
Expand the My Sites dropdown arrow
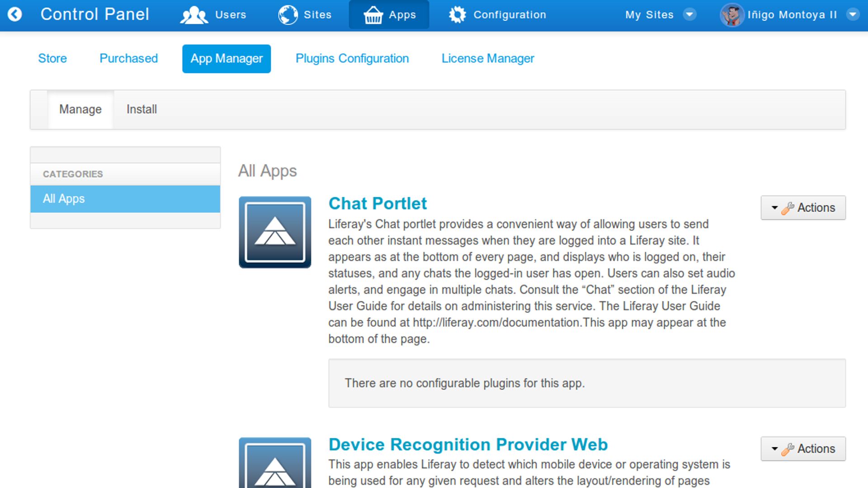(x=689, y=14)
